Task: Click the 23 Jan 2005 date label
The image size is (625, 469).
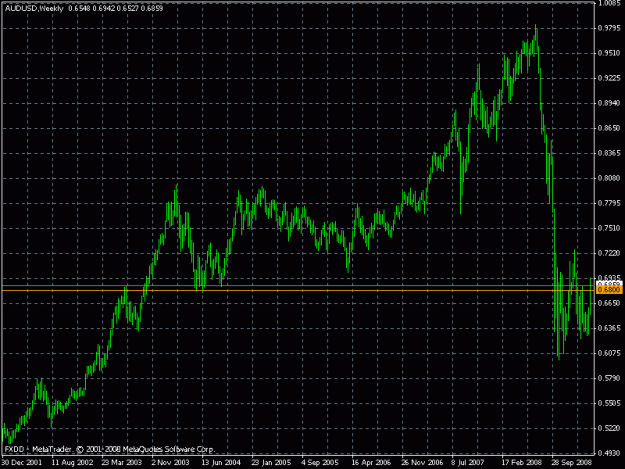Action: (271, 463)
